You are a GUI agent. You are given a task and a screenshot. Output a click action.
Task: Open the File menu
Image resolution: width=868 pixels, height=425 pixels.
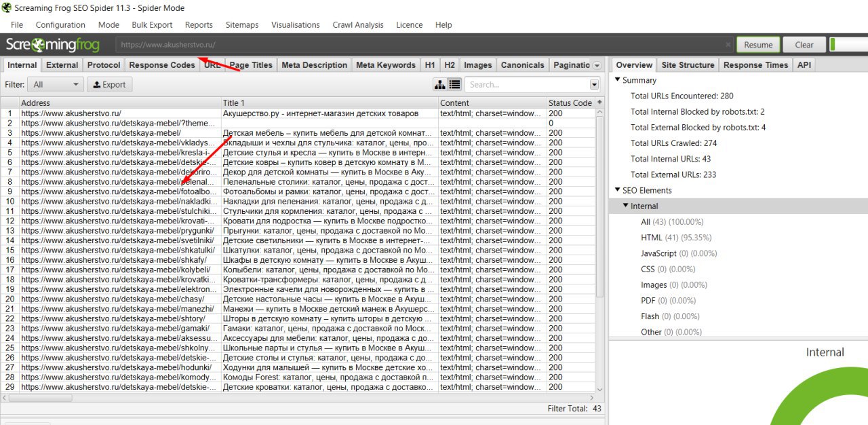point(17,24)
